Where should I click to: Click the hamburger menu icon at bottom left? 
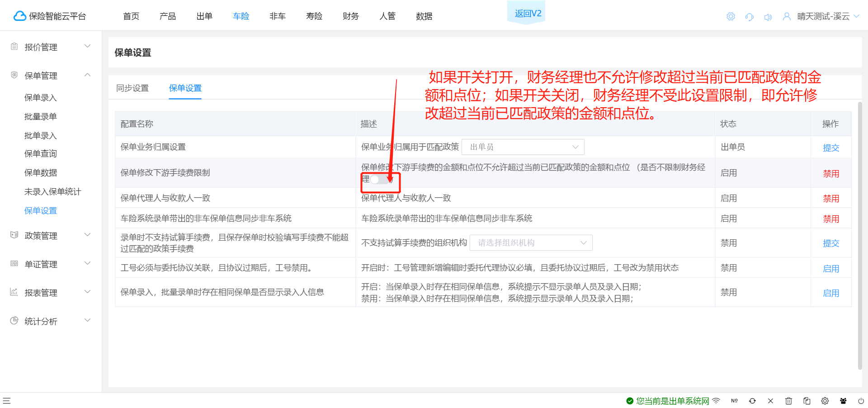[x=7, y=401]
